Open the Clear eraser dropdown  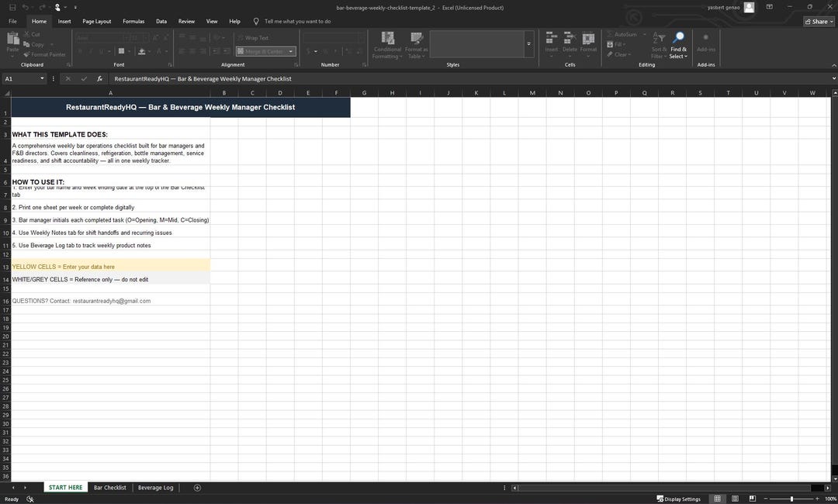[x=619, y=54]
